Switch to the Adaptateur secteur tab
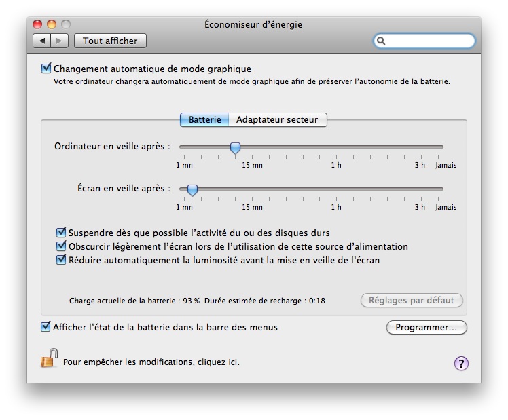Image resolution: width=508 pixels, height=420 pixels. [278, 119]
